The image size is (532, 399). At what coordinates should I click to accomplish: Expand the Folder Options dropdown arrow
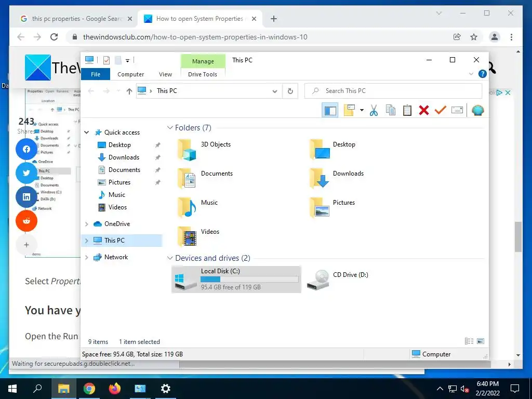click(362, 110)
